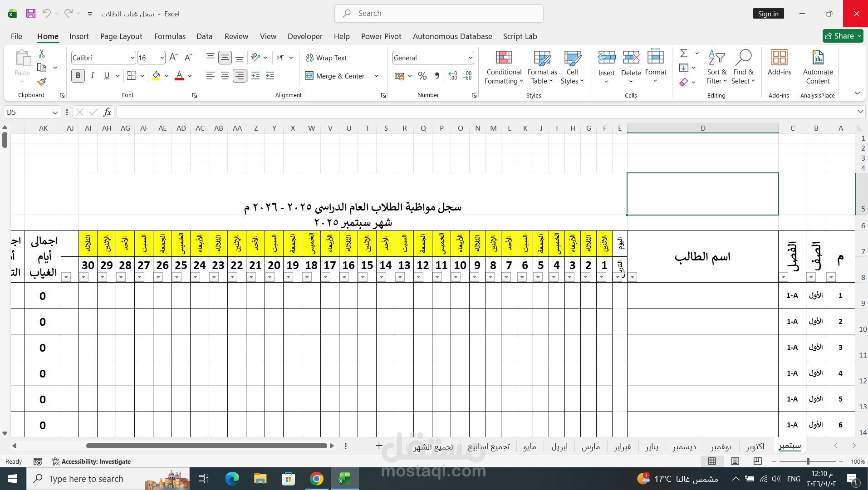Apply Comma Style format
This screenshot has height=490, width=868.
pyautogui.click(x=437, y=76)
